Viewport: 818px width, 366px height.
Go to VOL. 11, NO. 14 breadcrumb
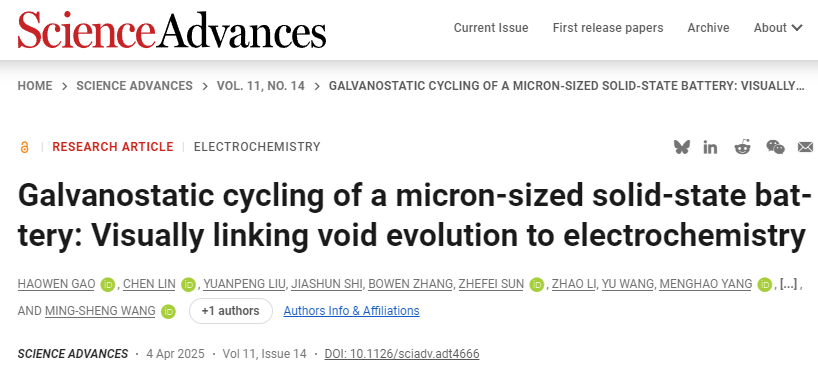[261, 86]
